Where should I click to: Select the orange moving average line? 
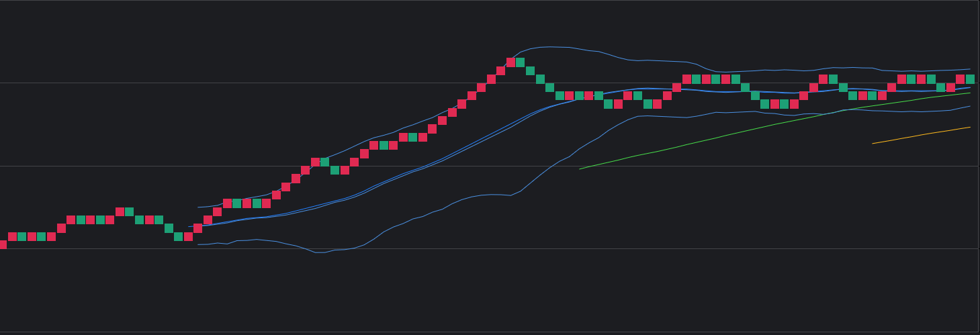pyautogui.click(x=922, y=135)
